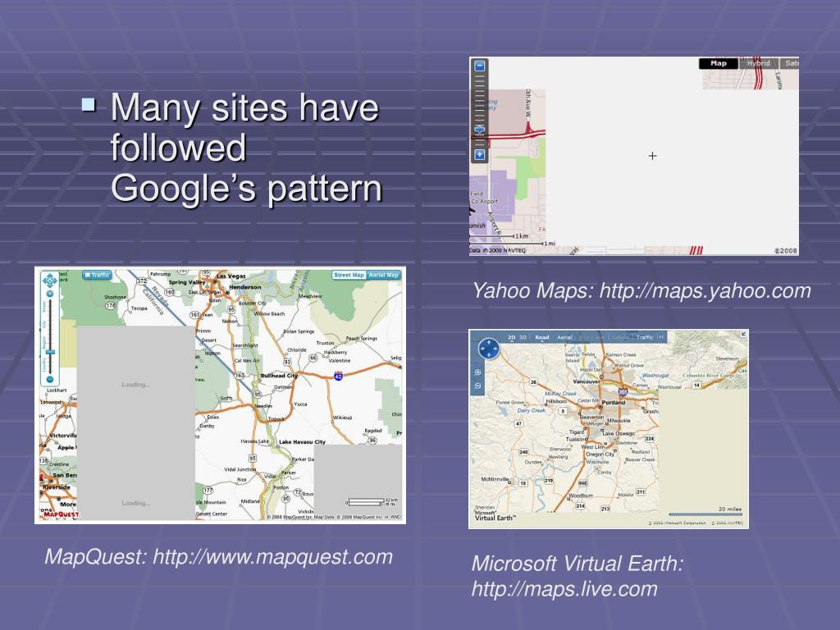Toggle Traffic in the Virtual Earth toolbar
This screenshot has width=840, height=630.
(645, 337)
